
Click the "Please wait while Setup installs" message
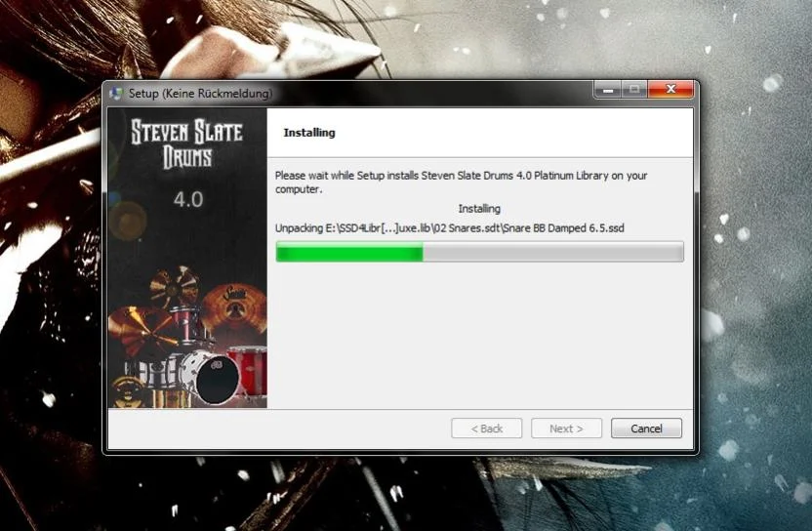pyautogui.click(x=461, y=182)
